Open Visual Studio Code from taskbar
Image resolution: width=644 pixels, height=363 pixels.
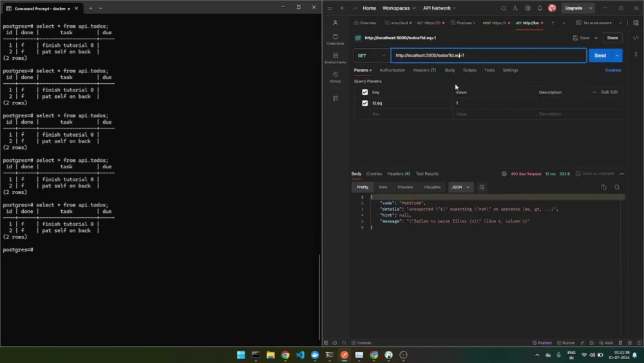click(x=300, y=355)
